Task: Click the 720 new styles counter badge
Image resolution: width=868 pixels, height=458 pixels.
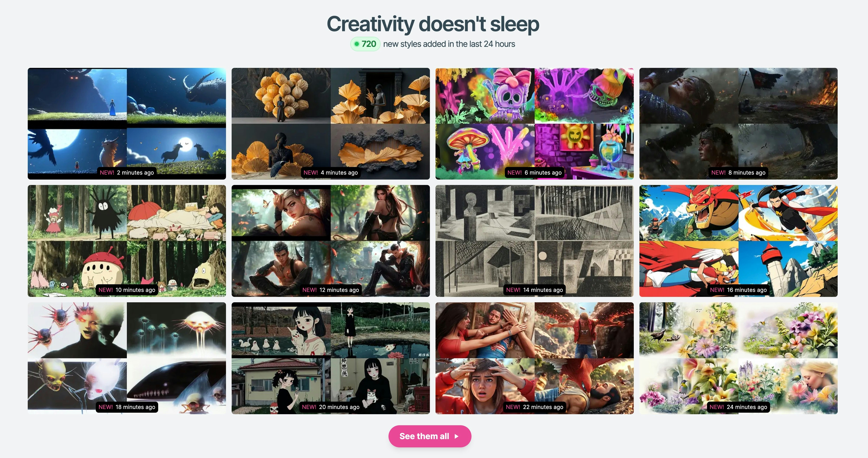Action: pos(365,44)
